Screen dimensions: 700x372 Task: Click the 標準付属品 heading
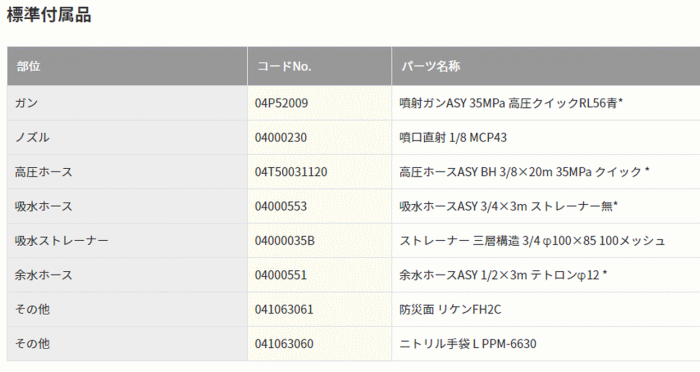pyautogui.click(x=49, y=15)
